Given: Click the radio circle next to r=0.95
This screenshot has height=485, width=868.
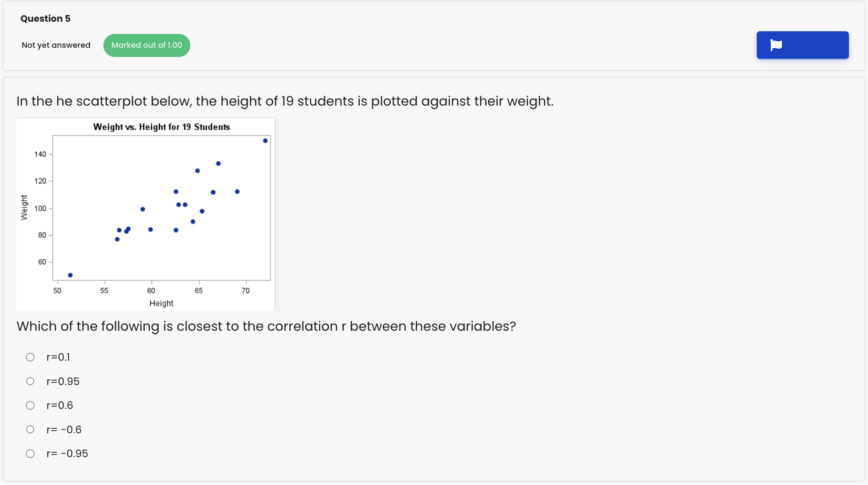Looking at the screenshot, I should click(x=30, y=381).
